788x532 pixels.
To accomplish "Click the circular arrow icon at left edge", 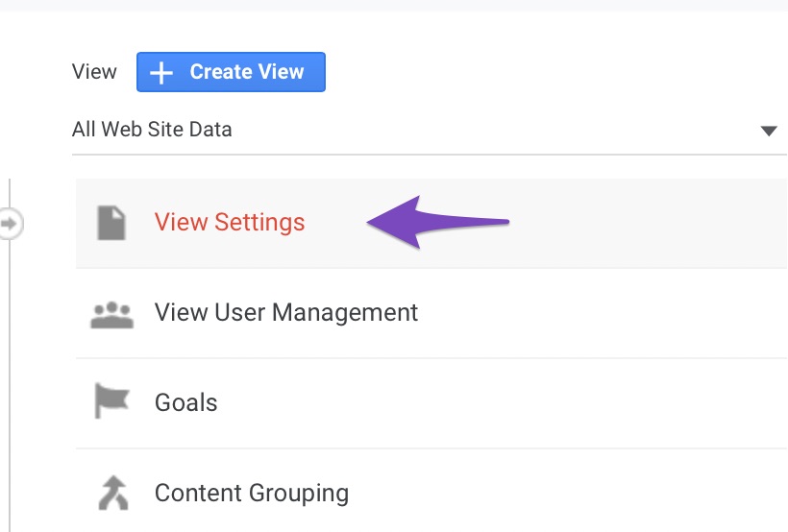I will click(10, 224).
